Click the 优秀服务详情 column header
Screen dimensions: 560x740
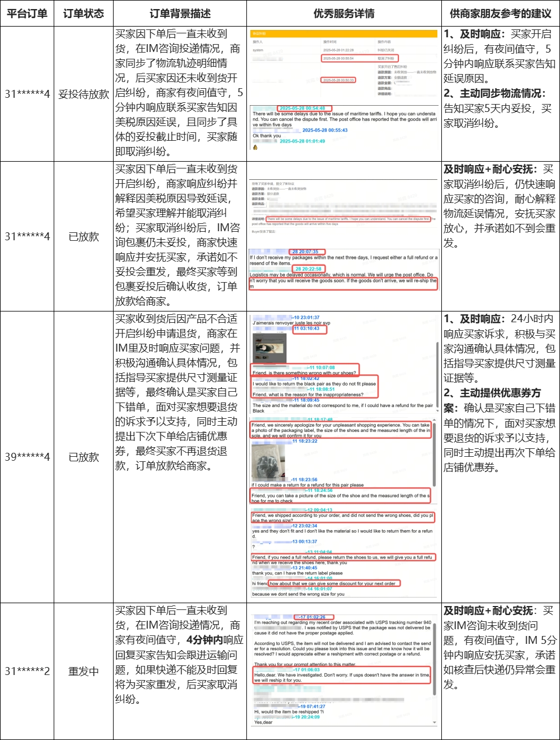[x=344, y=13]
